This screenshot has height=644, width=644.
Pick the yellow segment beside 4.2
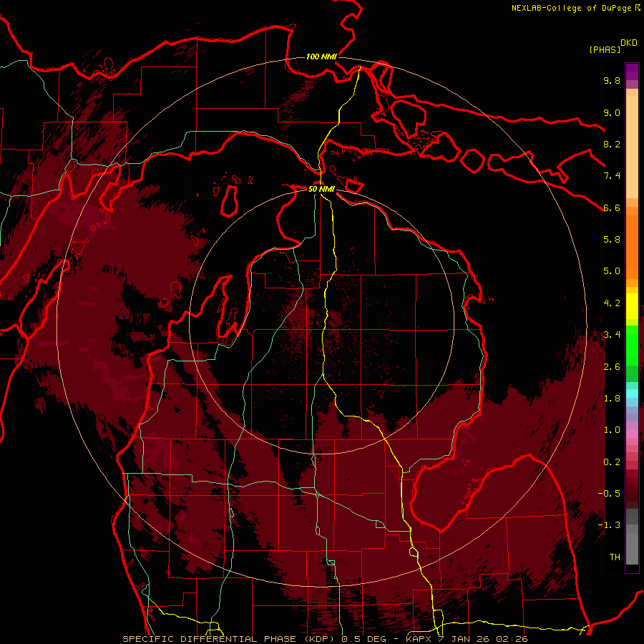632,306
